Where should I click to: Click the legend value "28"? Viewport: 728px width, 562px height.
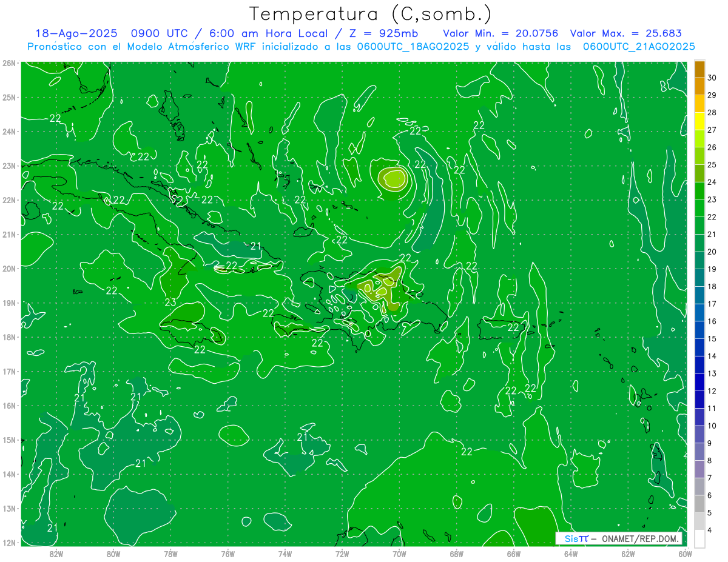coord(712,112)
